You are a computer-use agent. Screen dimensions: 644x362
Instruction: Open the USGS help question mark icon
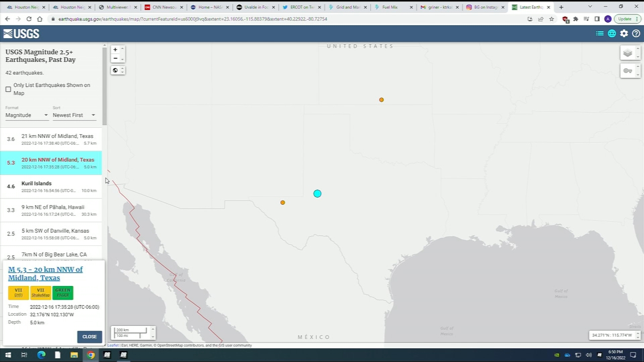point(636,34)
